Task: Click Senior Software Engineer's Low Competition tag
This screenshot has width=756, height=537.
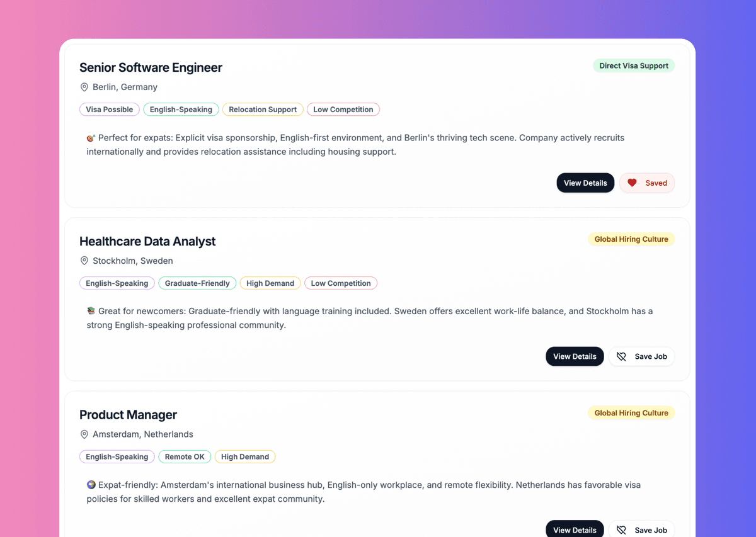Action: tap(343, 110)
